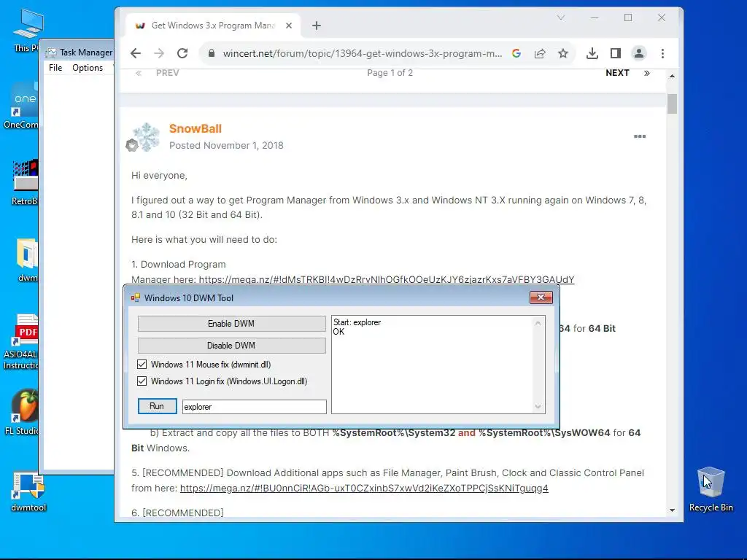Open Chrome downloads icon
This screenshot has height=560, width=747.
tap(592, 53)
